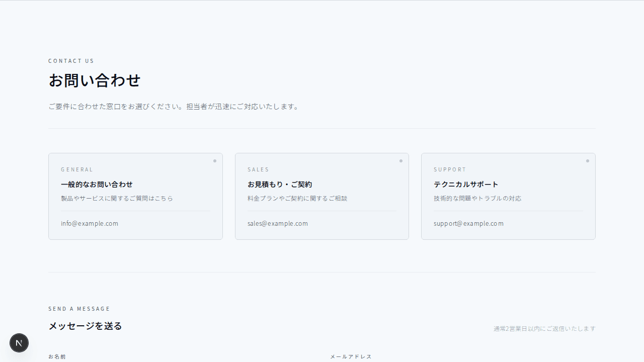Viewport: 644px width, 362px height.
Task: Click the sales@example.com email address
Action: coord(278,224)
